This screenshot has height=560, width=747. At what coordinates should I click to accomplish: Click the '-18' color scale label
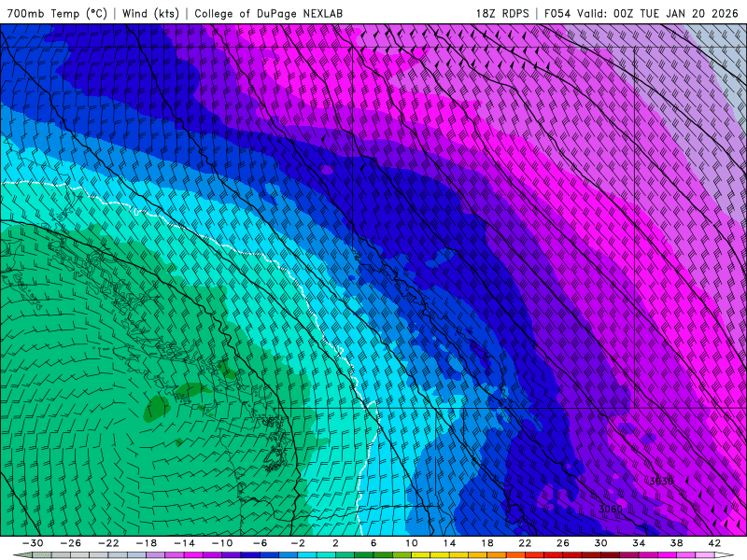pos(147,543)
